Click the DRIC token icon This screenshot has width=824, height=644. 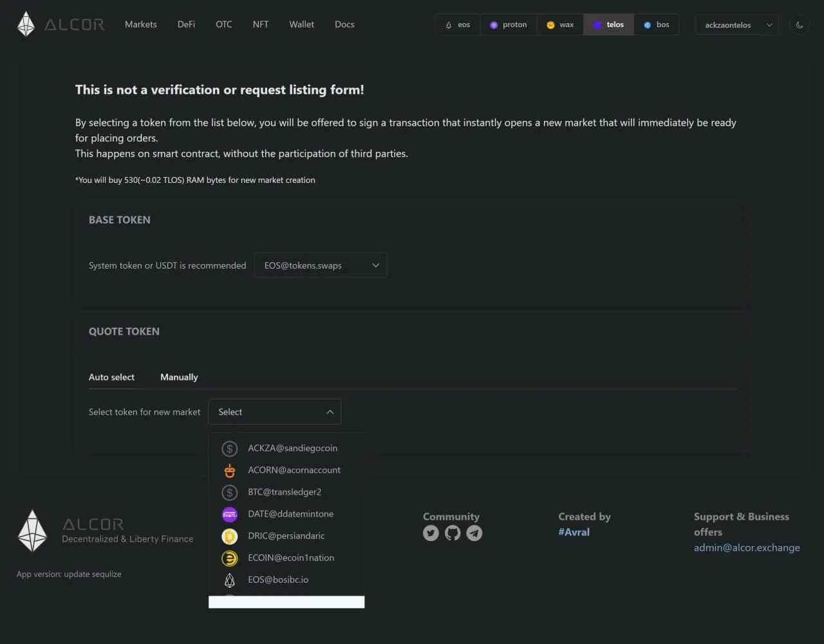tap(230, 536)
